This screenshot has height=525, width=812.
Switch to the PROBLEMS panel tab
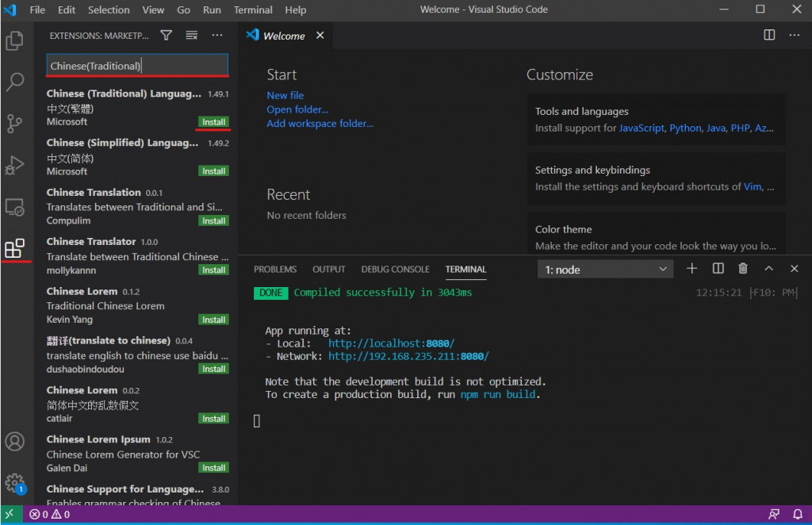click(x=275, y=269)
